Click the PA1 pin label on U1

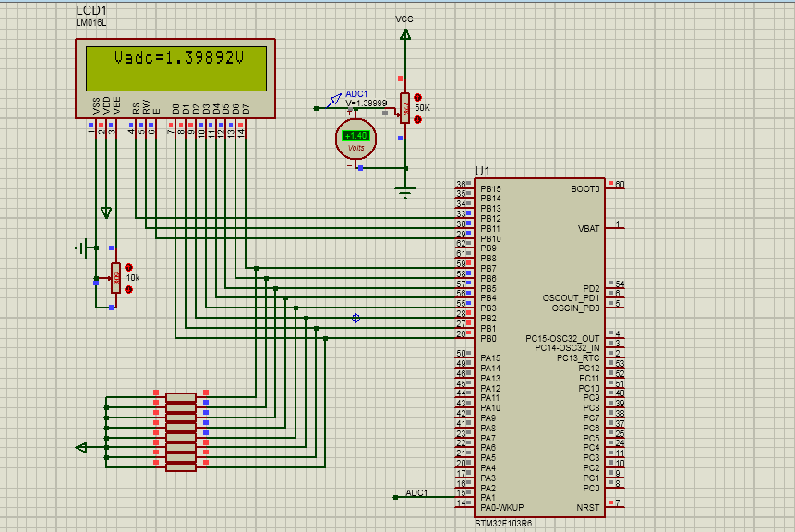coord(488,498)
